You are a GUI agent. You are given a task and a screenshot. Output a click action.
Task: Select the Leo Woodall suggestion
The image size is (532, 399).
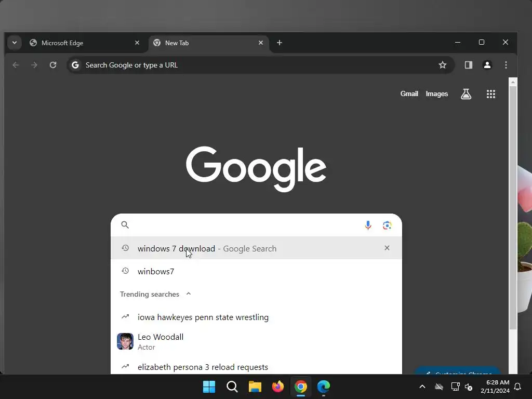click(x=256, y=341)
